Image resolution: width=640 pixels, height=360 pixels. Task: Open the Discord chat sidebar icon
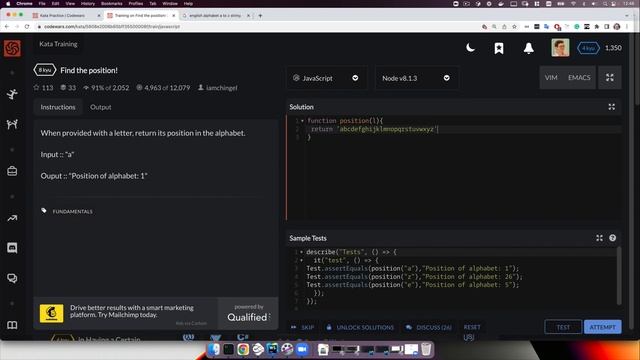[x=12, y=248]
